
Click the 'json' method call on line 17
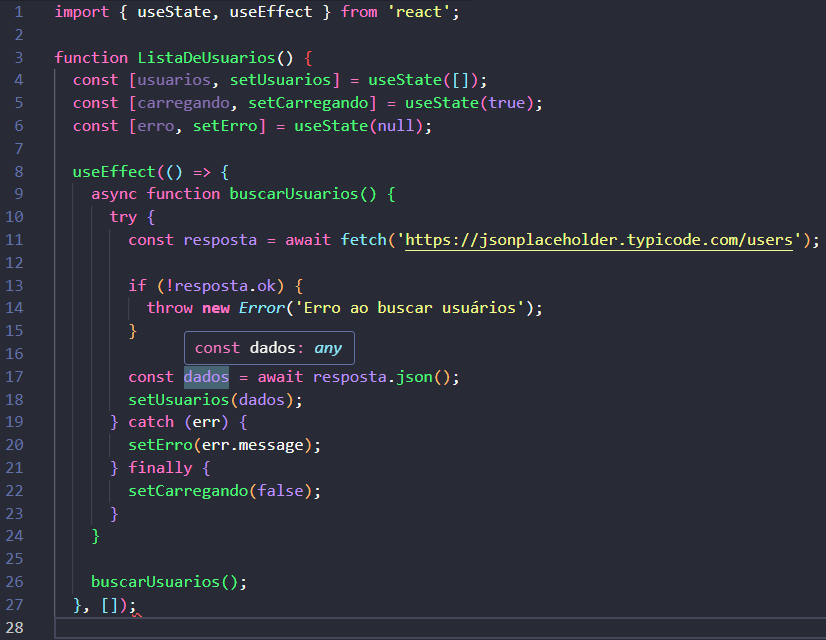415,377
